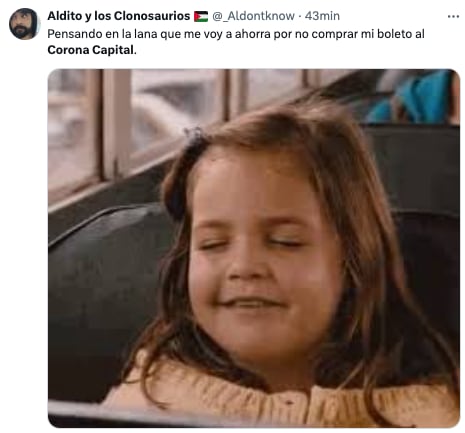This screenshot has width=465, height=433.
Task: Open the @_Aldontknow handle link
Action: 253,16
